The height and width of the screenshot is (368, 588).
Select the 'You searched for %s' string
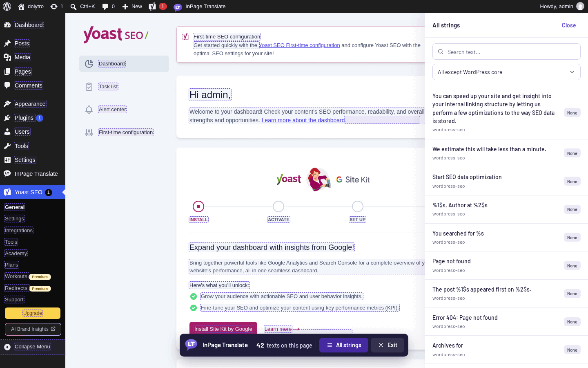(x=506, y=238)
